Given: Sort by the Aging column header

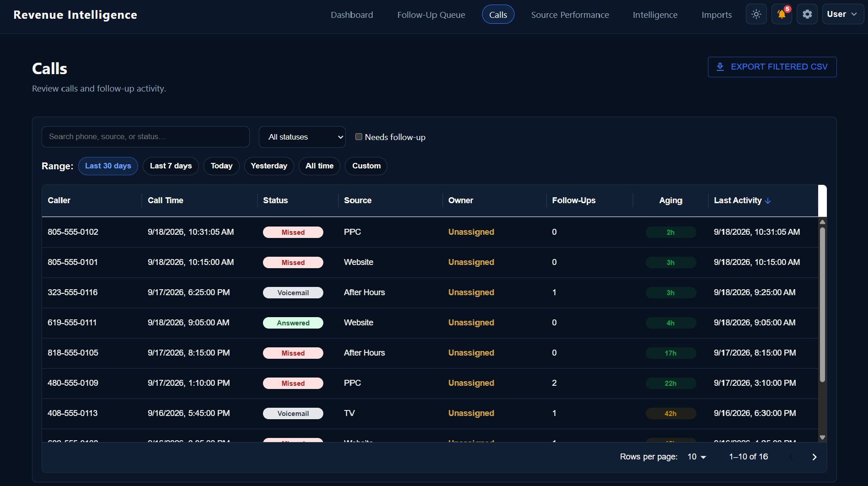Looking at the screenshot, I should (670, 200).
